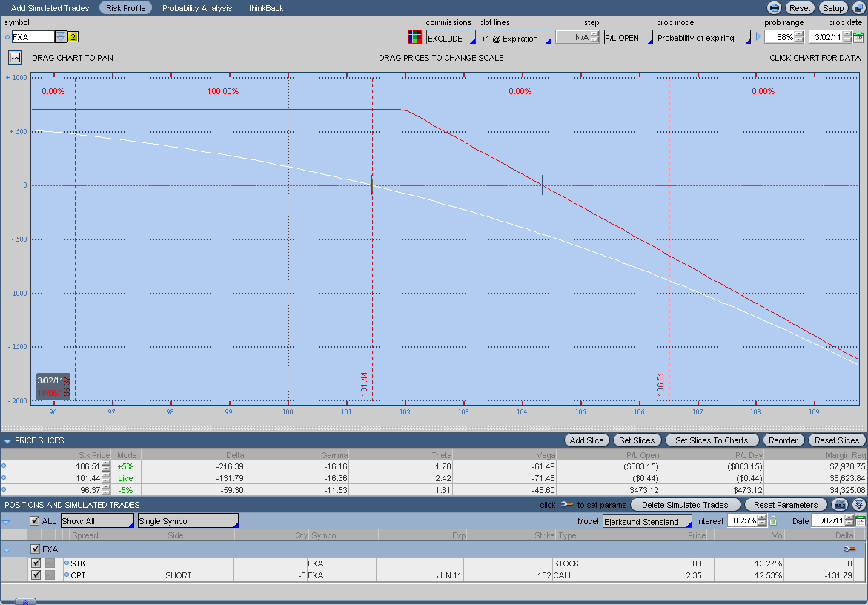Switch to Add Simulated Trades tab

[x=50, y=8]
